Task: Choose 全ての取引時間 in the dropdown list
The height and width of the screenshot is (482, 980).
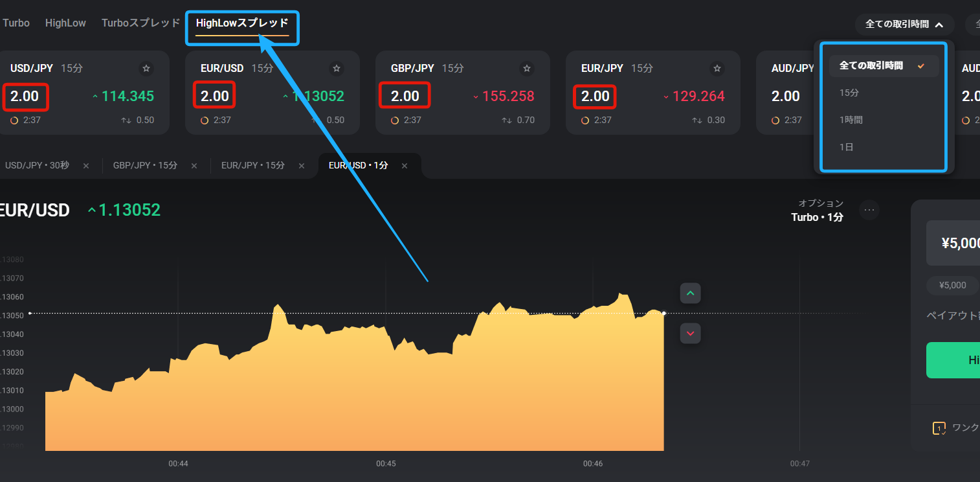Action: (884, 65)
